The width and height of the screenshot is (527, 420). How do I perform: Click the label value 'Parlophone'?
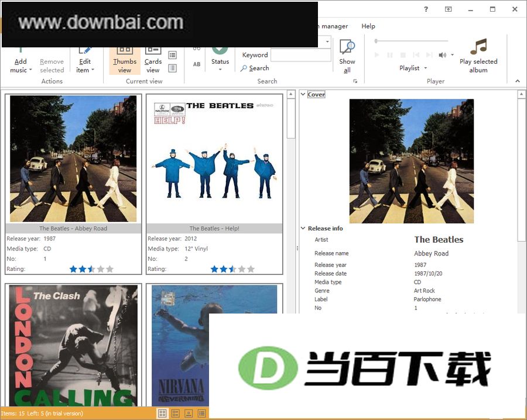pyautogui.click(x=427, y=299)
